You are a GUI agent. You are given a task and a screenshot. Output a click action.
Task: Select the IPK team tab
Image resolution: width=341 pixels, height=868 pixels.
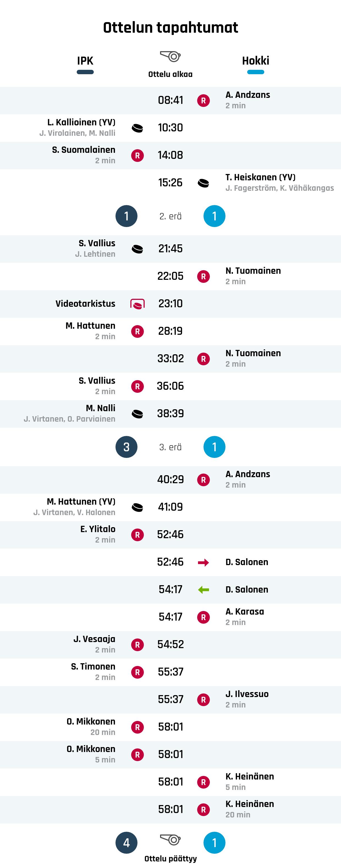click(x=85, y=61)
